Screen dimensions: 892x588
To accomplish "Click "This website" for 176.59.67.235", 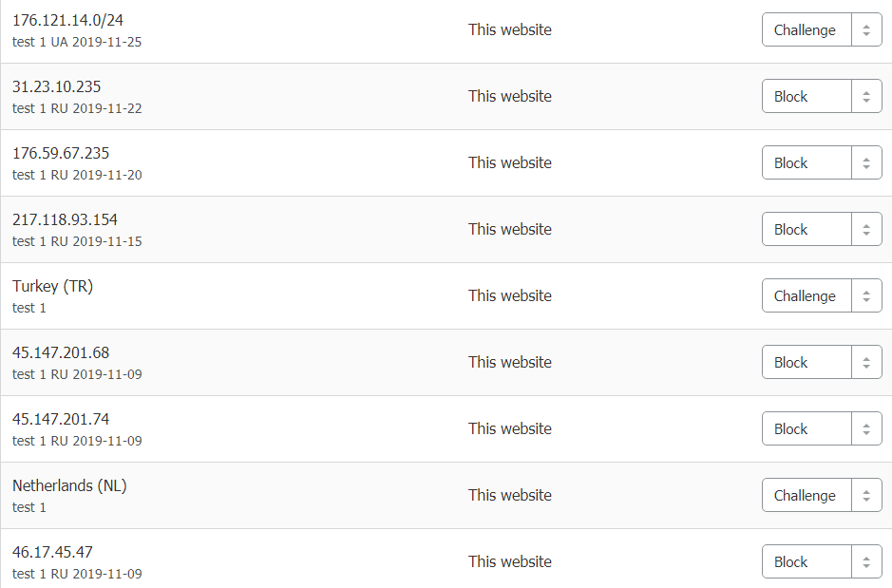I will point(509,162).
